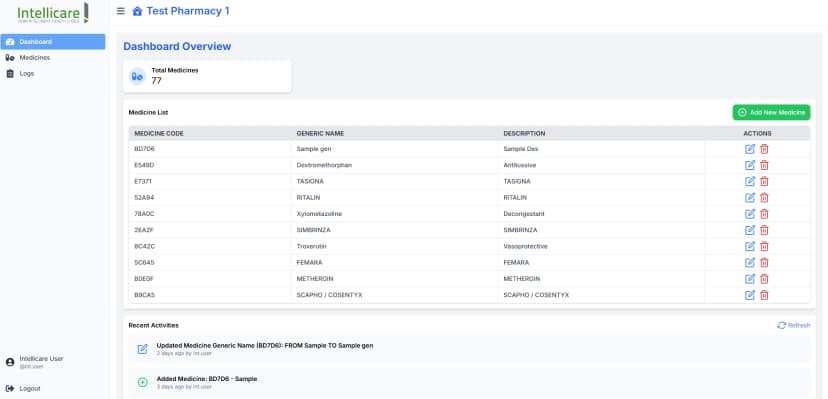This screenshot has width=828, height=399.
Task: Toggle the hamburger sidebar menu icon
Action: (x=120, y=11)
